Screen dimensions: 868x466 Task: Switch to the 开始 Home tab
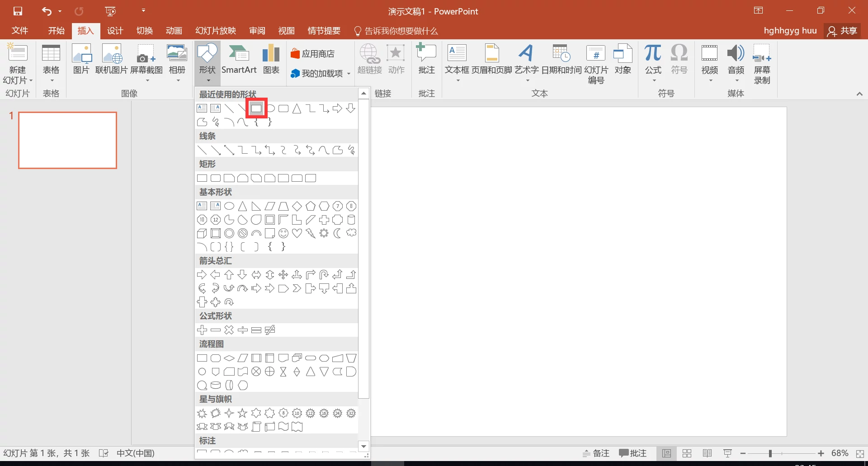click(57, 30)
